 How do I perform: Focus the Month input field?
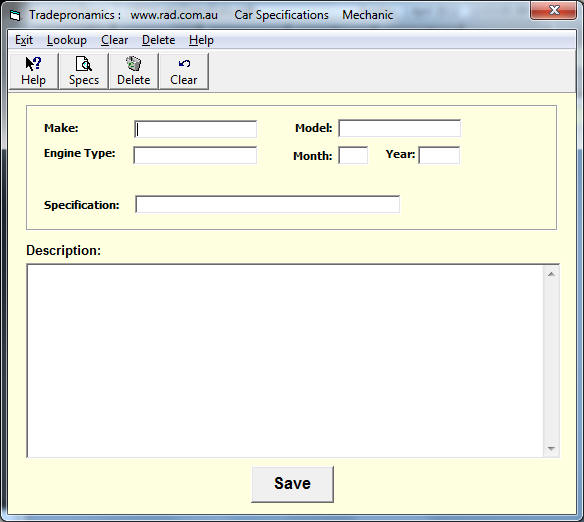[353, 155]
